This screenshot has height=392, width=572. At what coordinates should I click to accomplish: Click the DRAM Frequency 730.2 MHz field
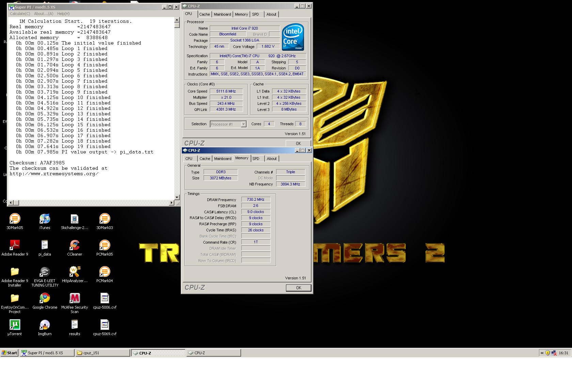tap(256, 200)
